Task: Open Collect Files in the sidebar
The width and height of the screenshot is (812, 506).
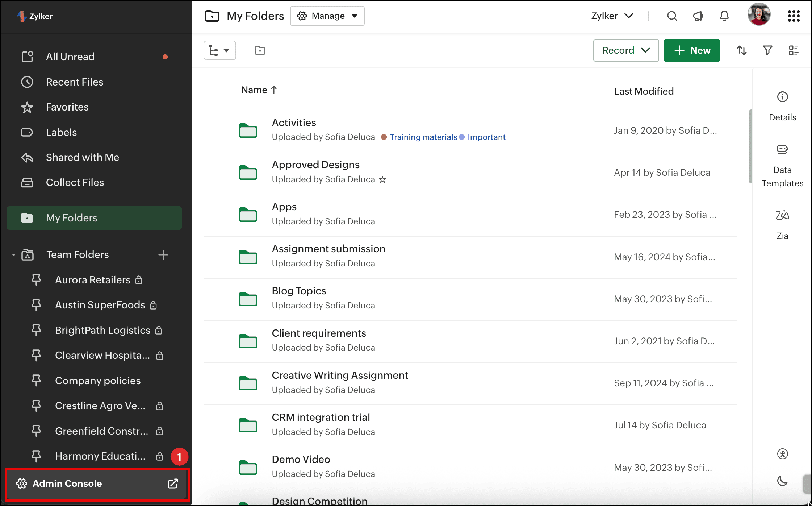Action: click(75, 182)
